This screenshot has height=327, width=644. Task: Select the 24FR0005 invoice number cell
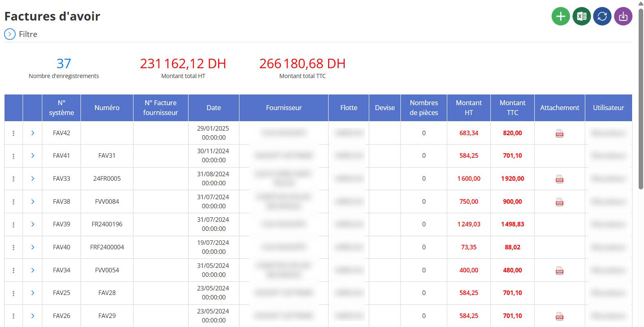click(x=107, y=179)
